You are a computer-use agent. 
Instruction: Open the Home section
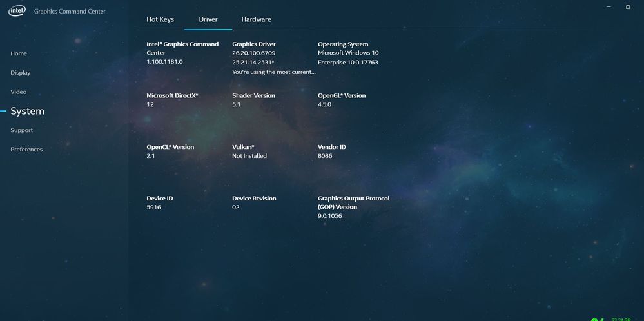tap(19, 53)
